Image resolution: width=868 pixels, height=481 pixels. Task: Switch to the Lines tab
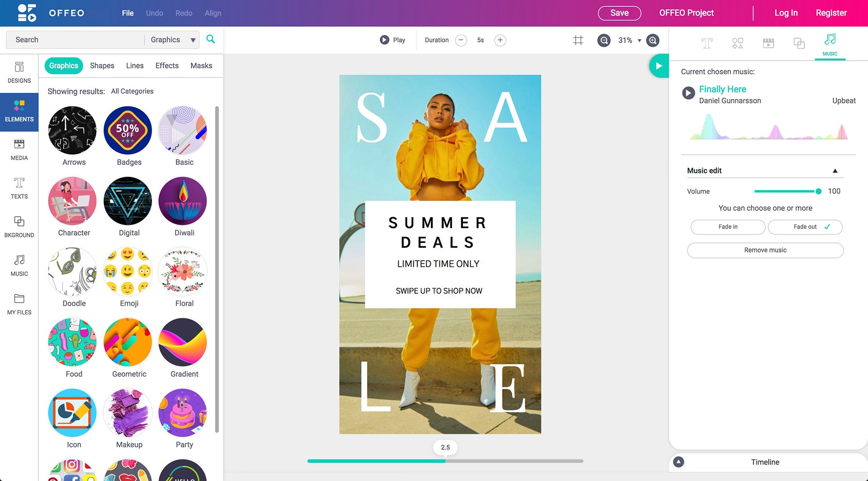tap(135, 66)
